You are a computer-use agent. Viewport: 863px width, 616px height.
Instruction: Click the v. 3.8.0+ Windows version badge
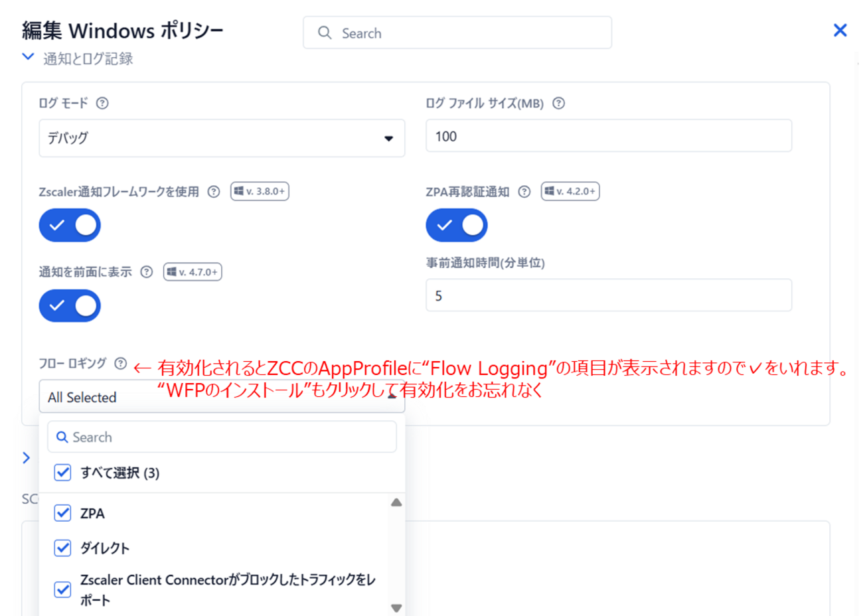260,191
